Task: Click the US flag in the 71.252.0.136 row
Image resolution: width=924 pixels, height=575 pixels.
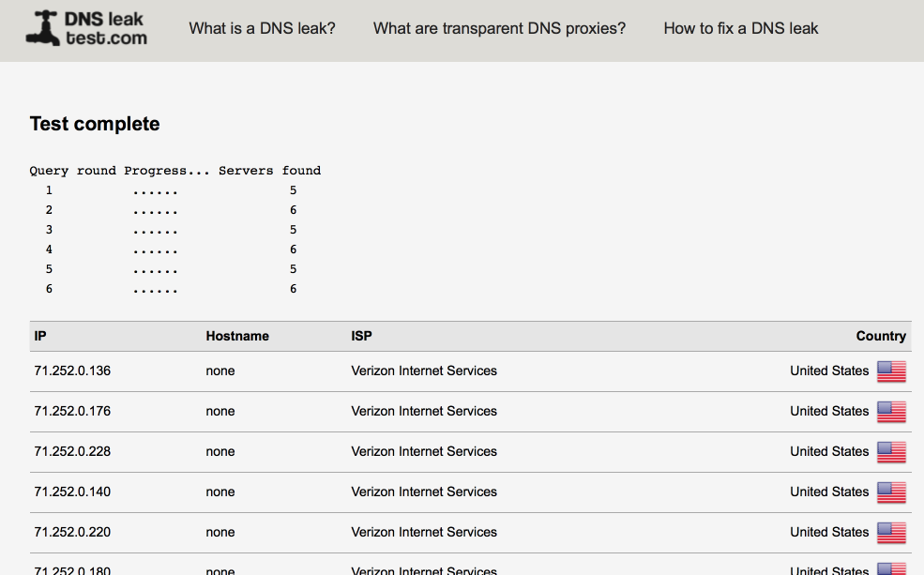Action: [891, 371]
